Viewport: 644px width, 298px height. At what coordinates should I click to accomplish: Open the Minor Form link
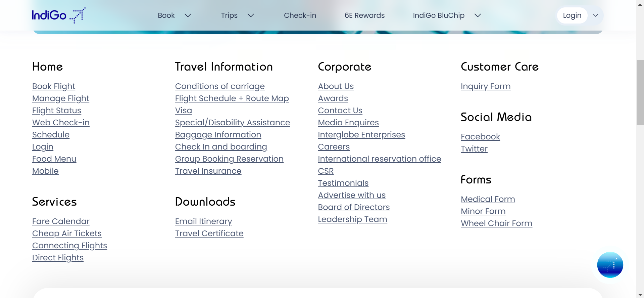point(483,211)
